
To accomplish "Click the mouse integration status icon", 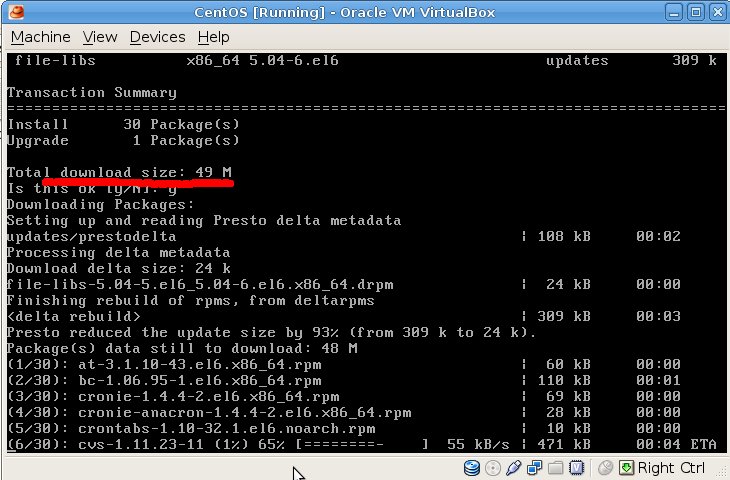I will pos(605,467).
